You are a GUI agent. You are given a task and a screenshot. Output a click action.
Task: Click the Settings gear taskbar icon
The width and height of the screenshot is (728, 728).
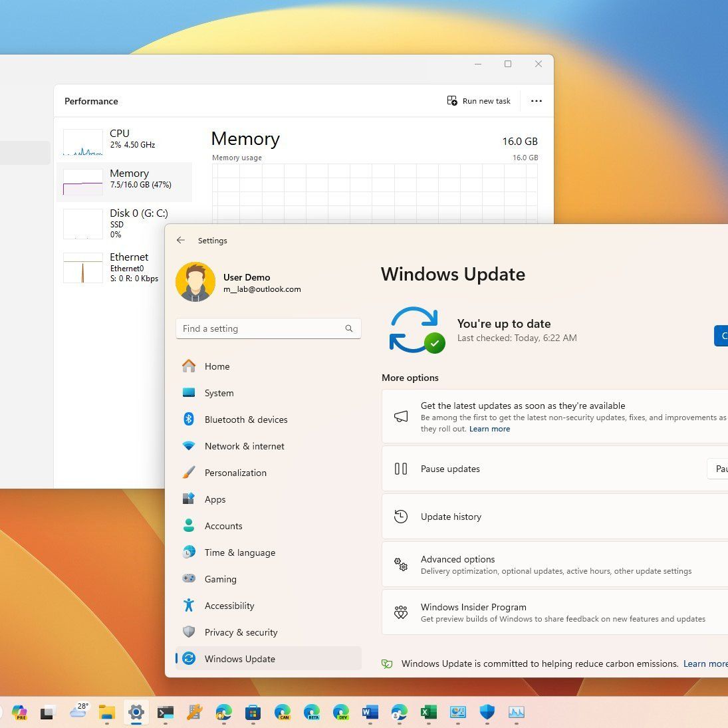click(x=136, y=712)
